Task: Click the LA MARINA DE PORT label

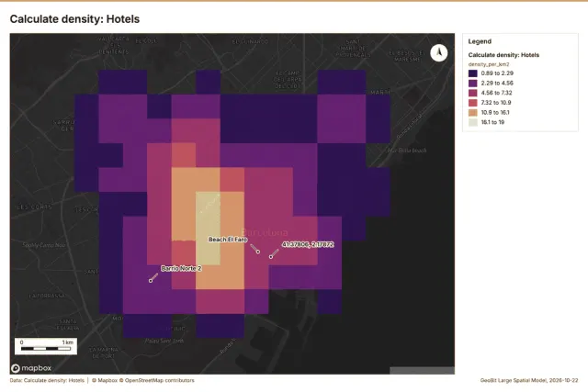Action: [104, 353]
